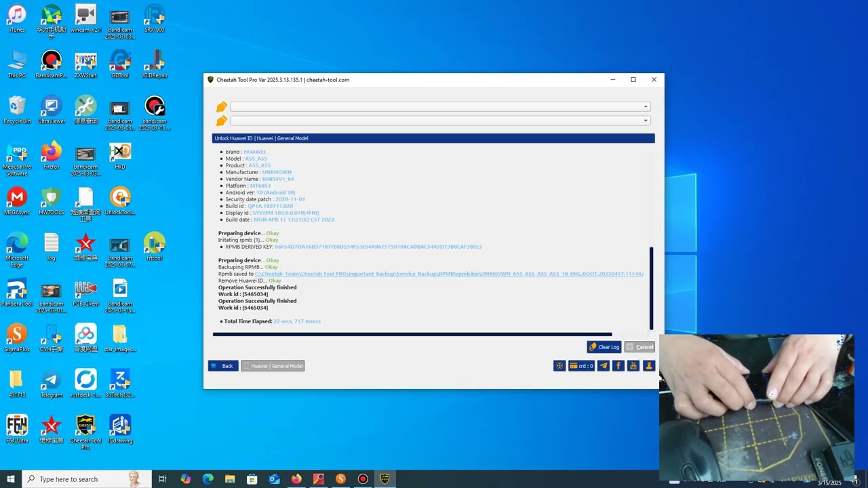Open the Medusa Pro Software shortcut
Viewport: 868px width, 488px height.
click(17, 159)
